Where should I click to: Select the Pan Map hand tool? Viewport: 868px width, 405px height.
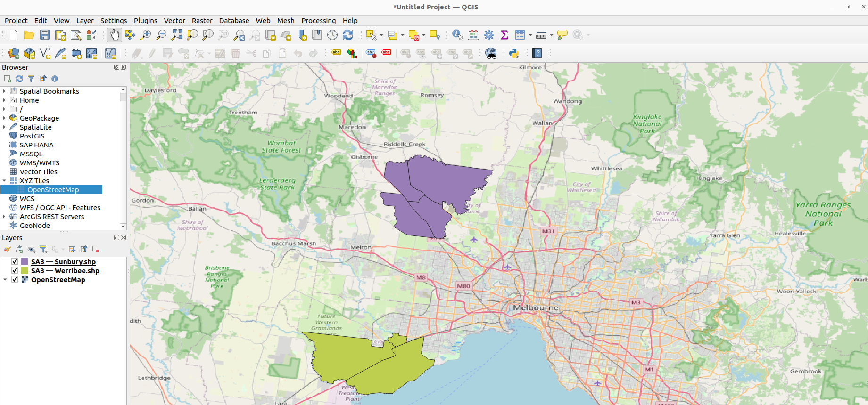(x=115, y=35)
